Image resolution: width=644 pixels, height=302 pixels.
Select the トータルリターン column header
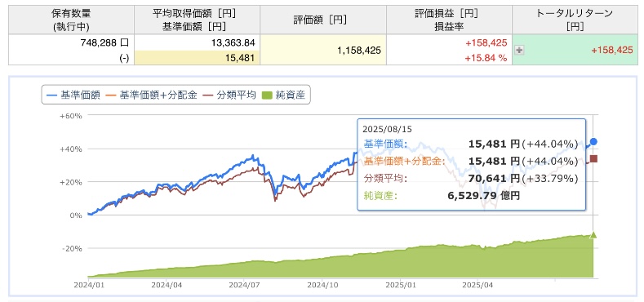575,20
